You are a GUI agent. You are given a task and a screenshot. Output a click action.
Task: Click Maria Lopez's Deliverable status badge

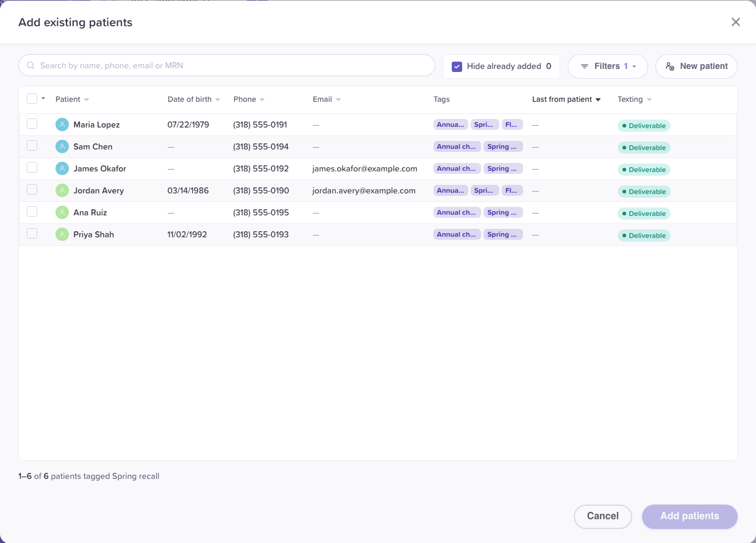(x=644, y=126)
